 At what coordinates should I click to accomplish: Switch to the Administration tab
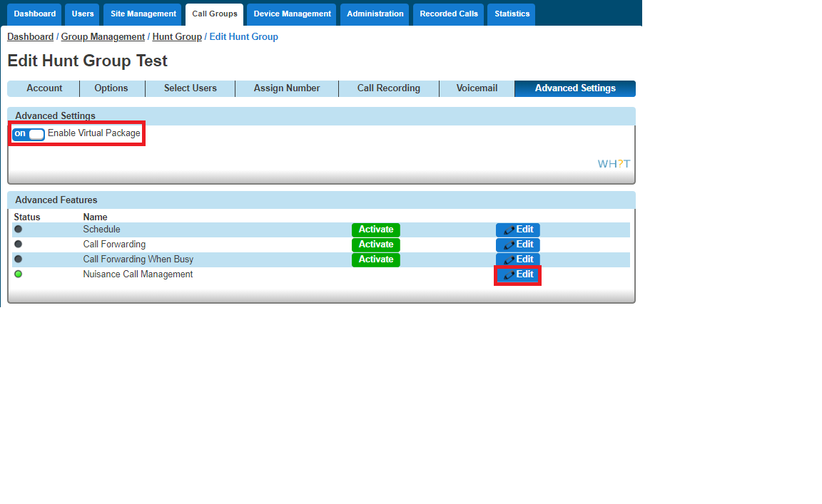375,14
